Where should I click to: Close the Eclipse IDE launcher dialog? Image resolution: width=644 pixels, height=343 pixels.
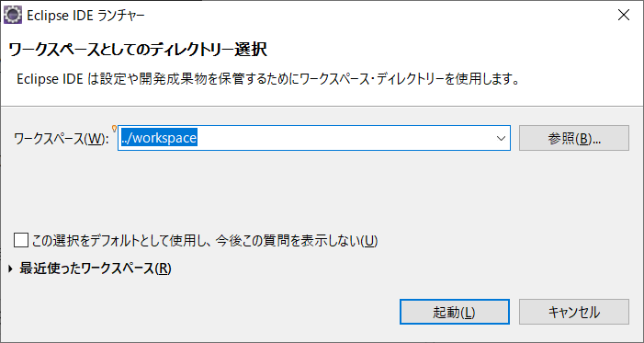click(x=624, y=16)
